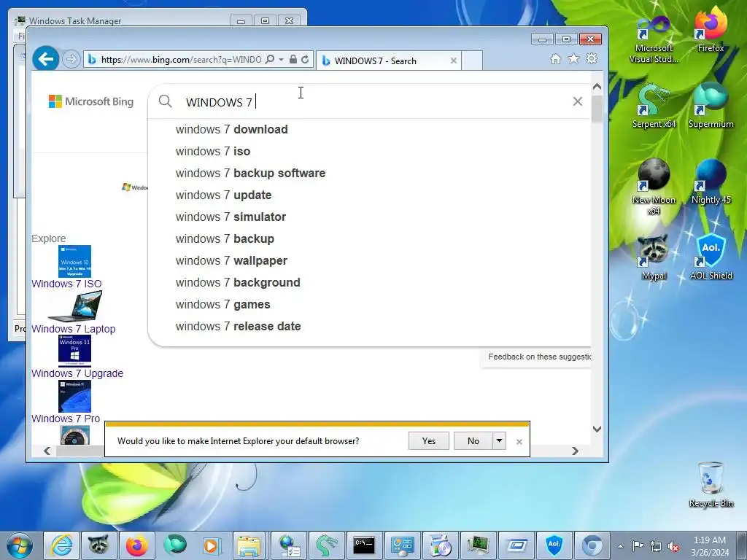Screen dimensions: 747x560
Task: Open the IE Tools gear icon
Action: tap(592, 58)
